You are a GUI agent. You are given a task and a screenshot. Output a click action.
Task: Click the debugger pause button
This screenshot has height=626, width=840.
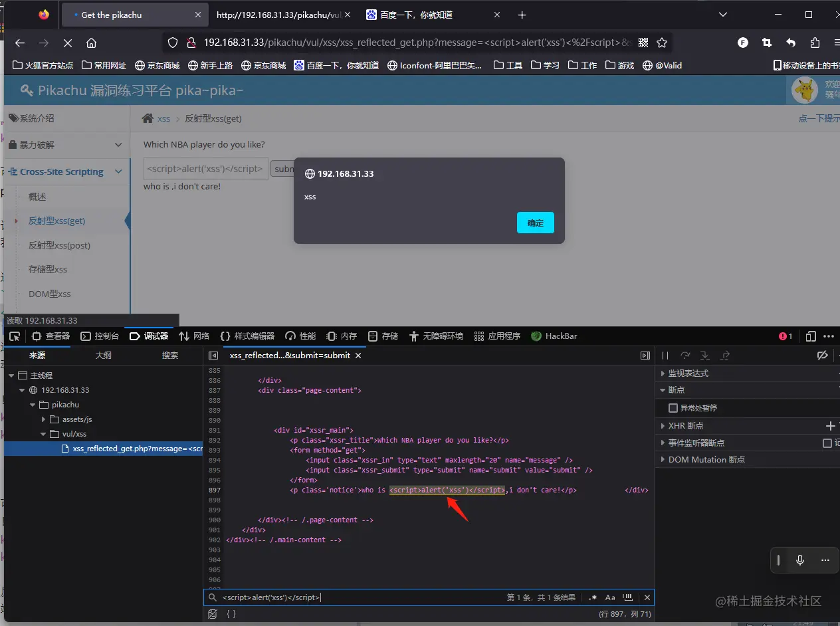pos(665,356)
